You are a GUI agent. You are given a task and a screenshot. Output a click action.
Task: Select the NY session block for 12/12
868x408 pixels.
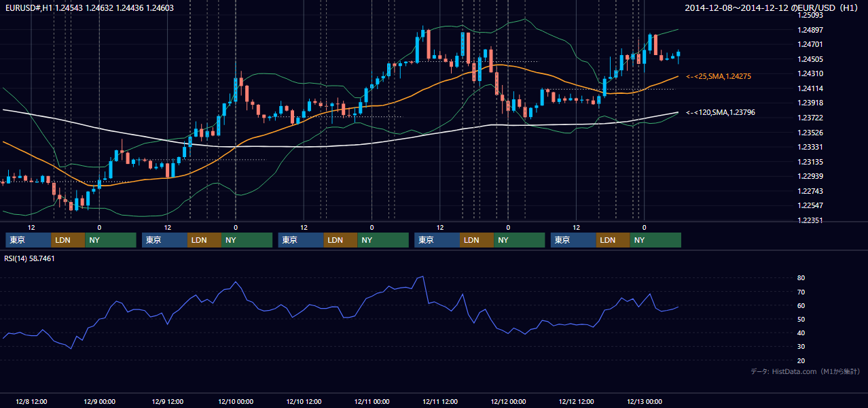point(655,240)
